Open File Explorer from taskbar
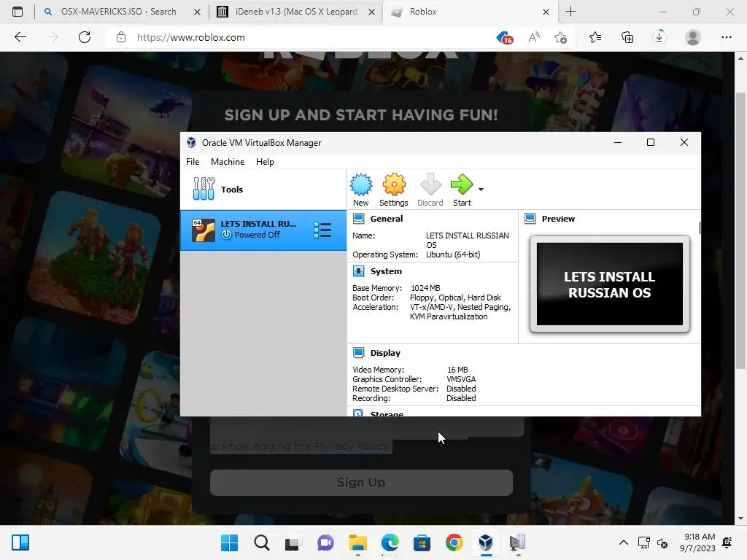Screen dimensions: 747x560 357,542
